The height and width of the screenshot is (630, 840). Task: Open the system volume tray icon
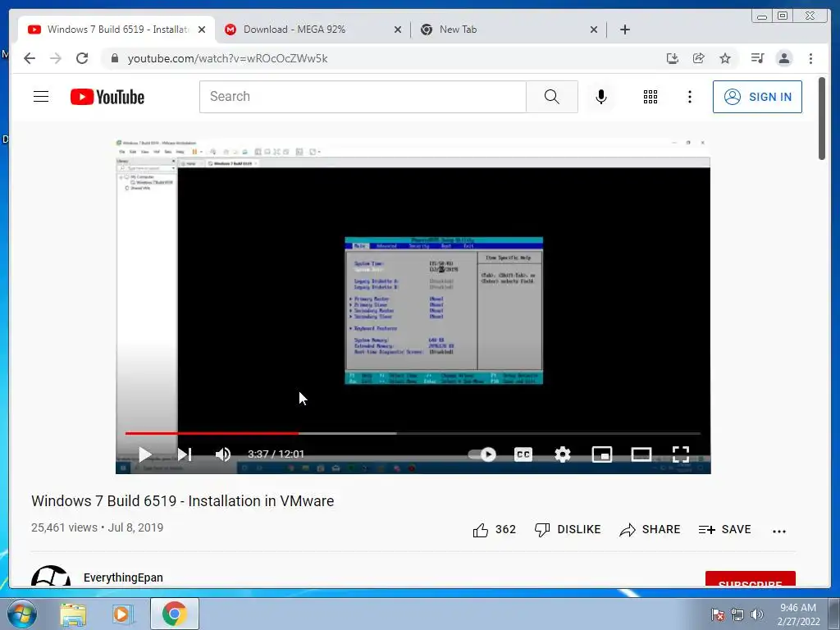click(x=757, y=614)
